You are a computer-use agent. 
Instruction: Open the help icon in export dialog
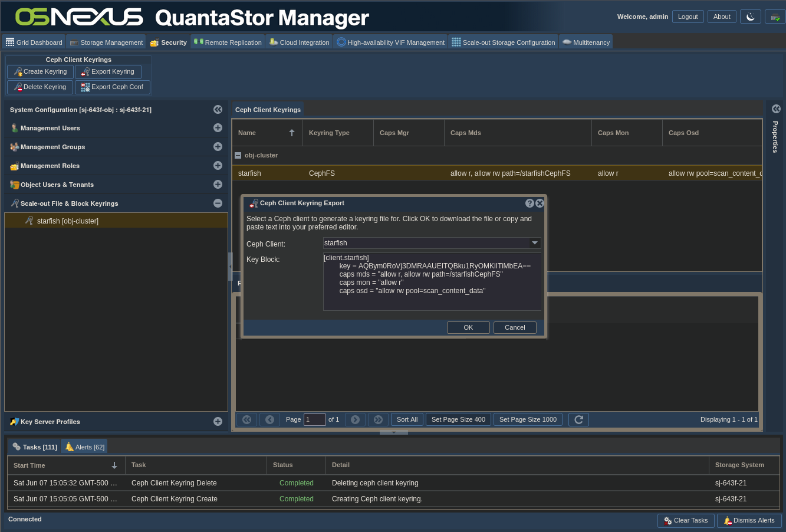point(530,203)
